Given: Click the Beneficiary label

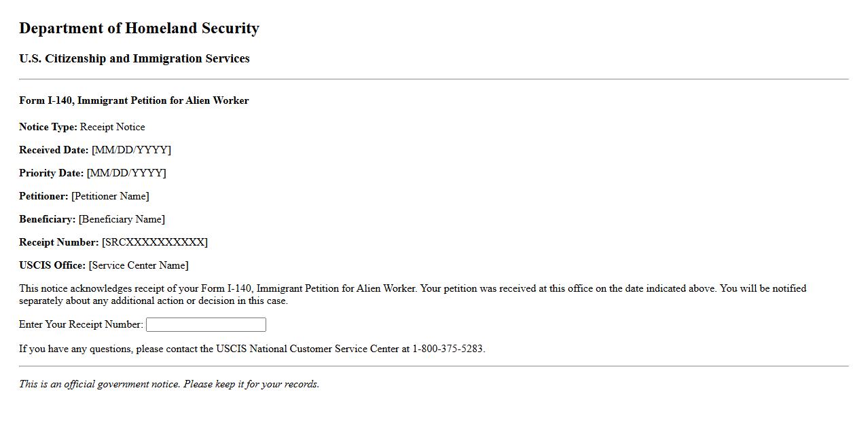Looking at the screenshot, I should (x=48, y=219).
